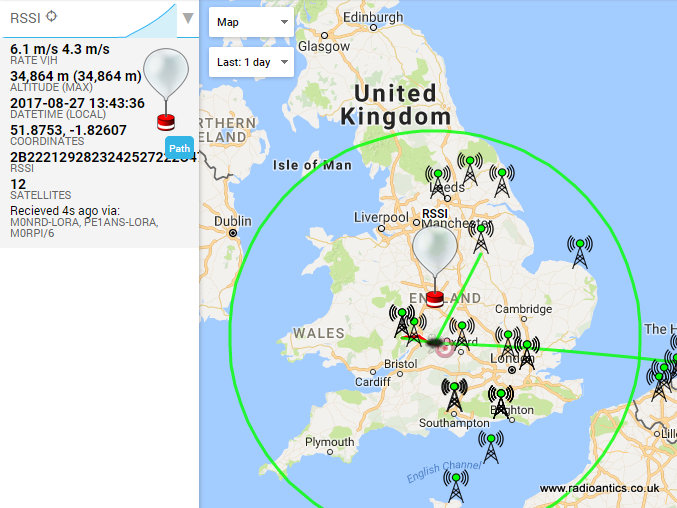
Task: Click the receiver name M0RPI/6
Action: 32,233
